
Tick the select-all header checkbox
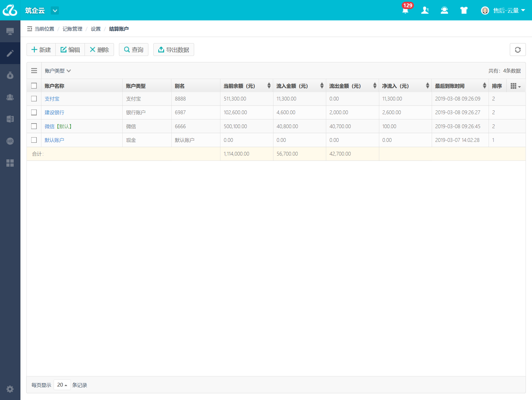(34, 86)
